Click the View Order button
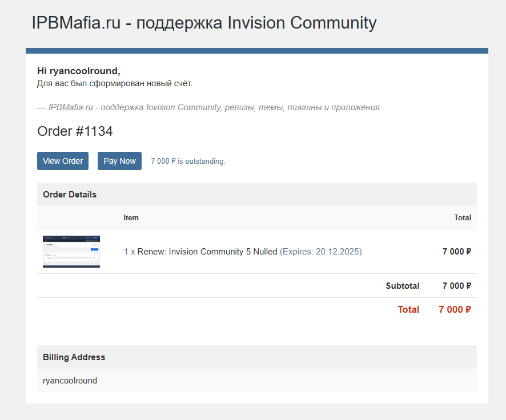Screen dimensions: 506x420 point(63,161)
